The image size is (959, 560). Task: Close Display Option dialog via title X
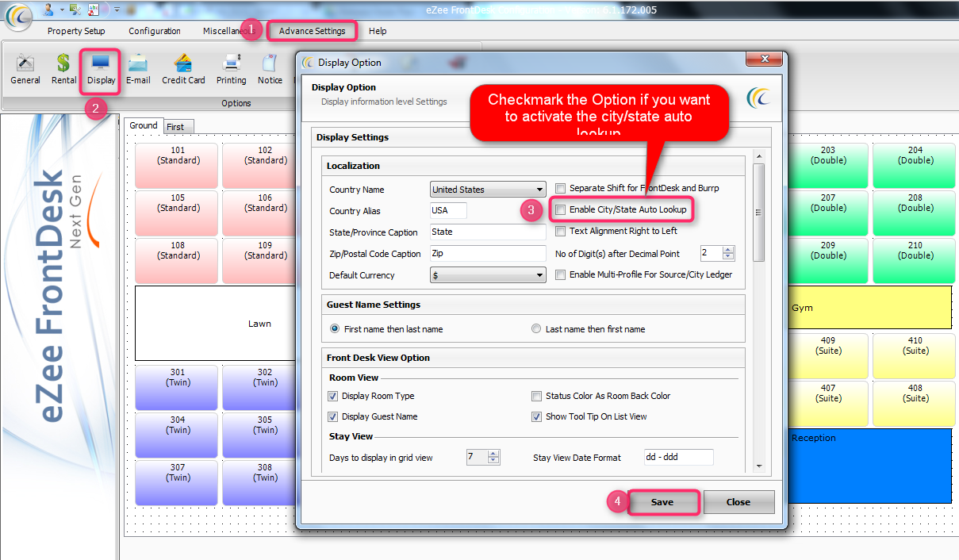point(765,59)
